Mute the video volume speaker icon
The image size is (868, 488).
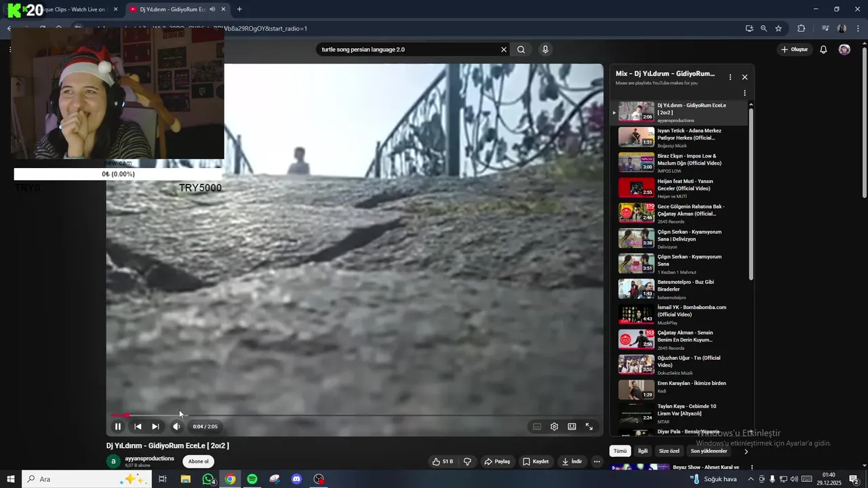coord(176,426)
